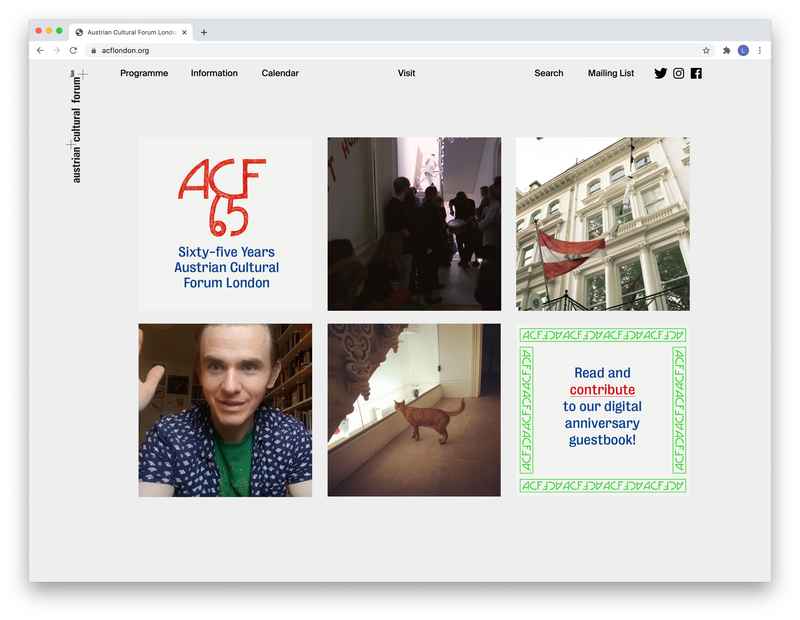Screen dimensions: 800x620
Task: Click the lock icon beside acflondon.org
Action: pyautogui.click(x=93, y=51)
